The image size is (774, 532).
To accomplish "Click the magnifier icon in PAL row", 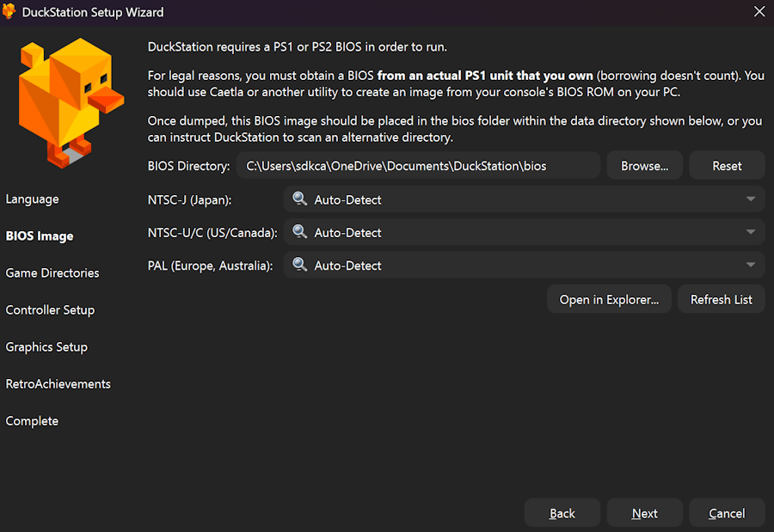I will (299, 266).
